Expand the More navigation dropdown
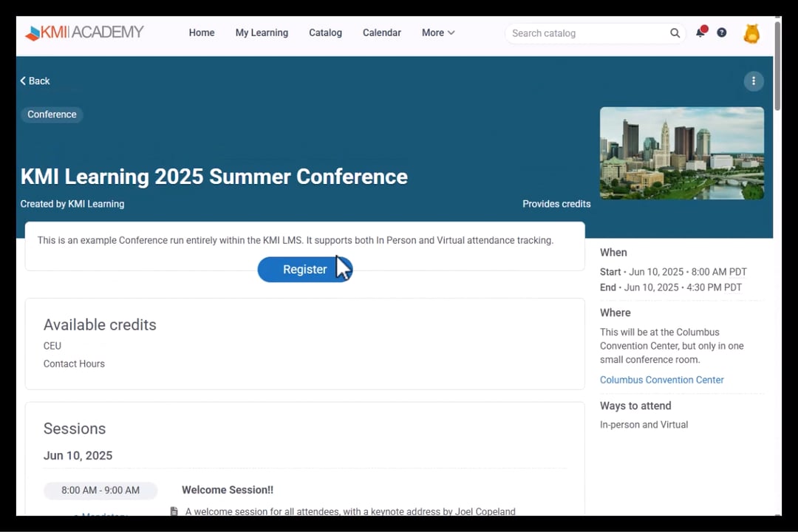 [437, 33]
